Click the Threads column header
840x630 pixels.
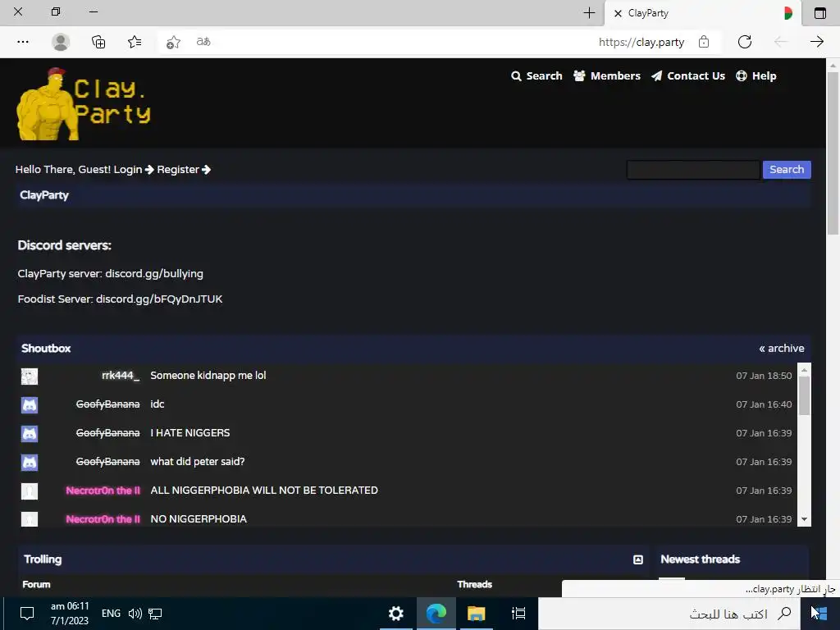(x=475, y=584)
